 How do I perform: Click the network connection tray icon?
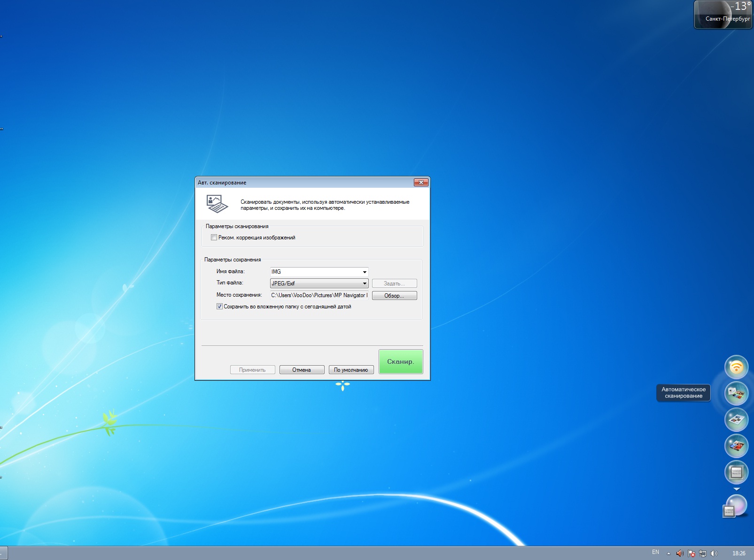tap(703, 553)
